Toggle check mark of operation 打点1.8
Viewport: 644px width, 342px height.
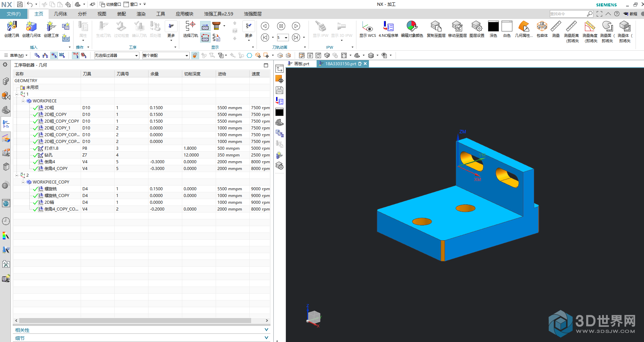[35, 148]
